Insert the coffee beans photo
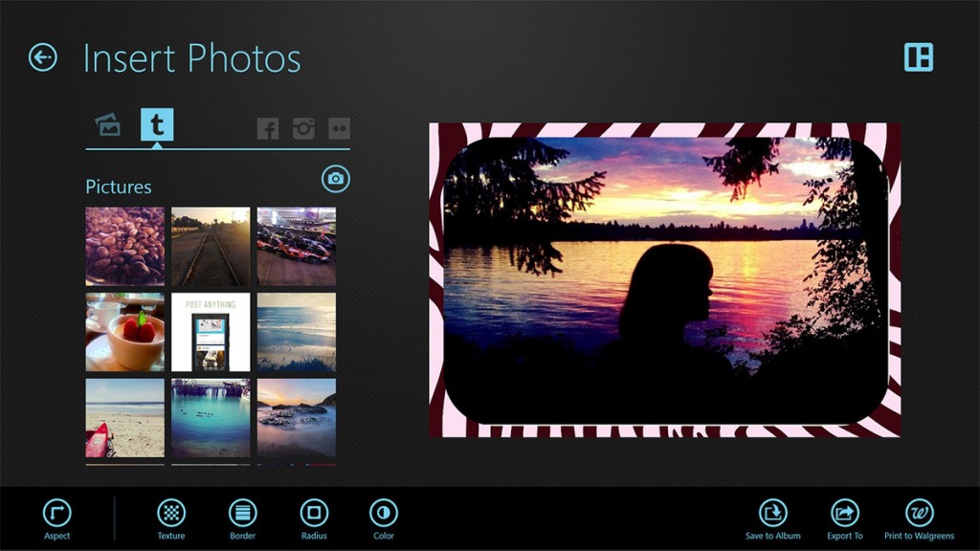The width and height of the screenshot is (980, 551). tap(125, 246)
